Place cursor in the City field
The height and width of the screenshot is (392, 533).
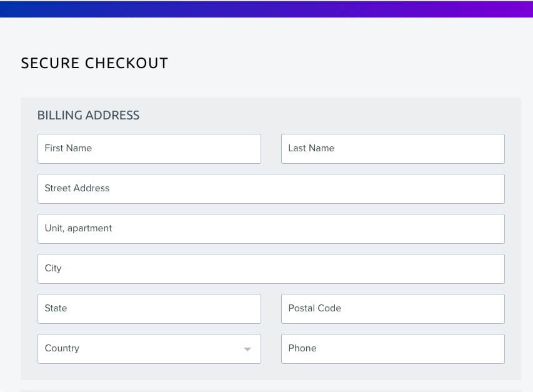point(271,269)
